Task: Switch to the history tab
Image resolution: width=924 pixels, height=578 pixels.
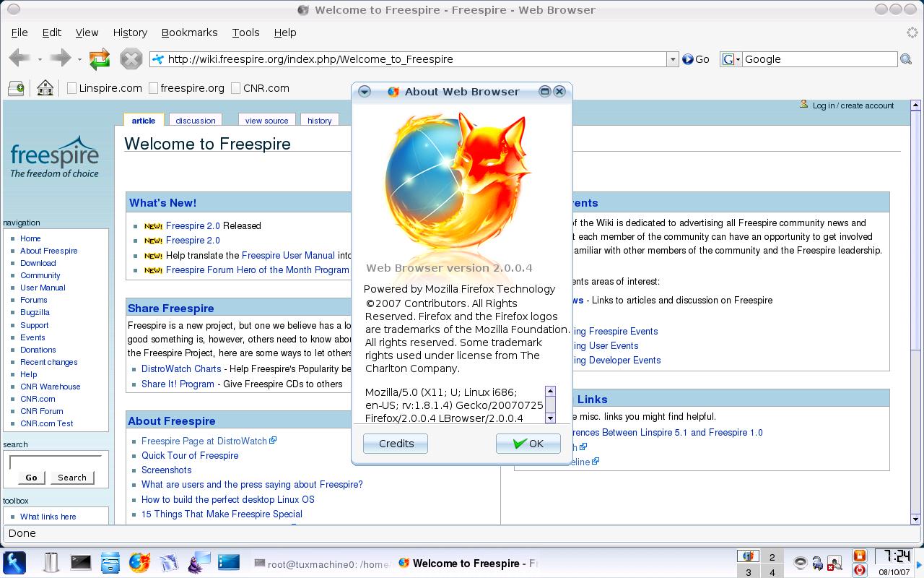Action: [x=320, y=121]
